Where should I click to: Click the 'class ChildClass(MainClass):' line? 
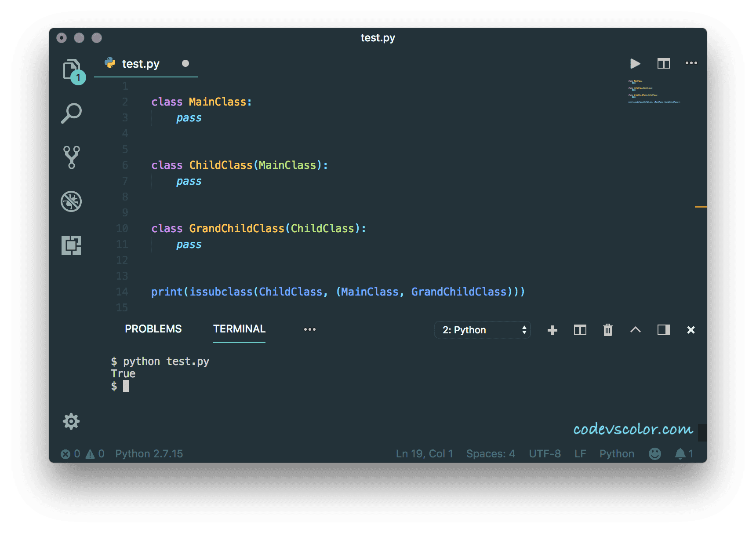point(240,165)
